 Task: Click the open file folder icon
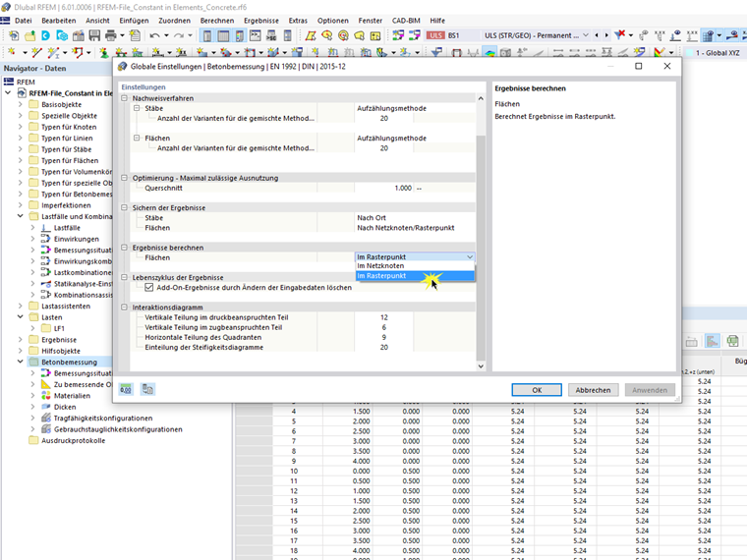coord(30,35)
